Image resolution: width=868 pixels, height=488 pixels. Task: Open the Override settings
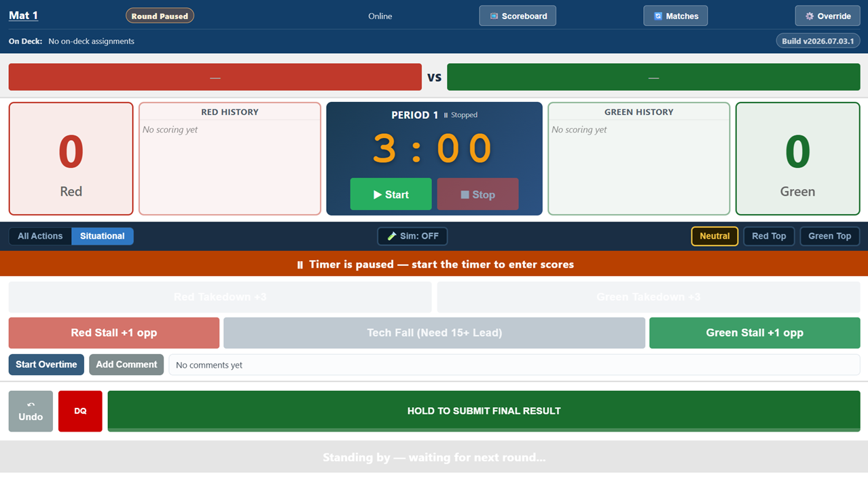coord(827,16)
